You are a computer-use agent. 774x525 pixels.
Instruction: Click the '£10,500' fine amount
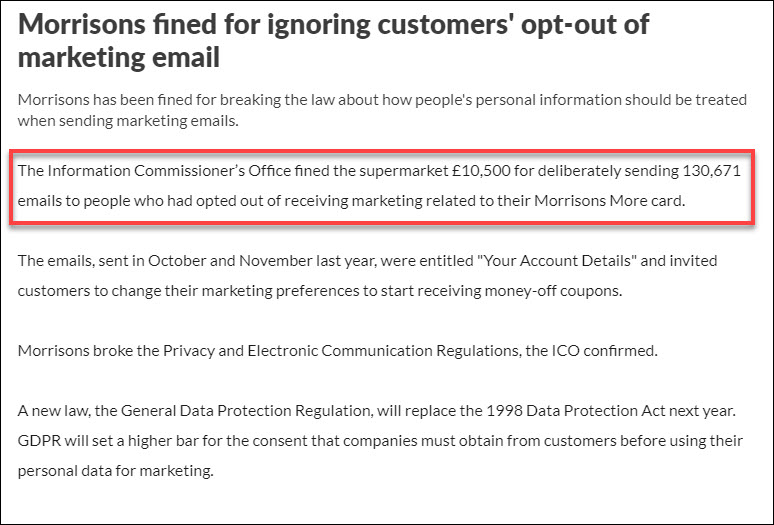481,171
